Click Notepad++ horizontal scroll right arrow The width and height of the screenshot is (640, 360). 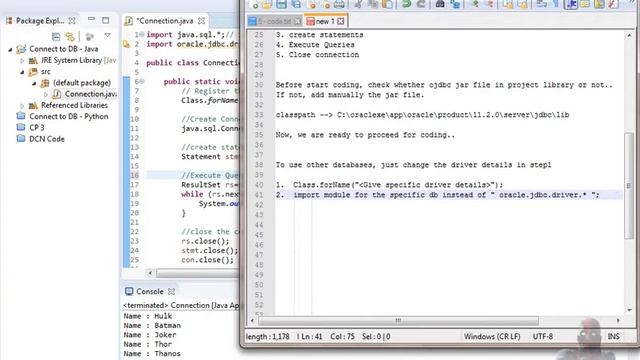pos(618,321)
